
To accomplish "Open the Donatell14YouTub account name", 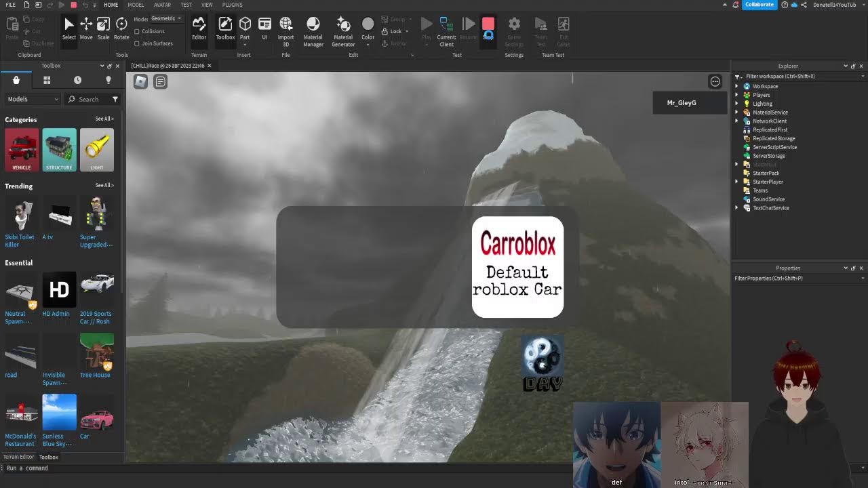I will (x=834, y=5).
